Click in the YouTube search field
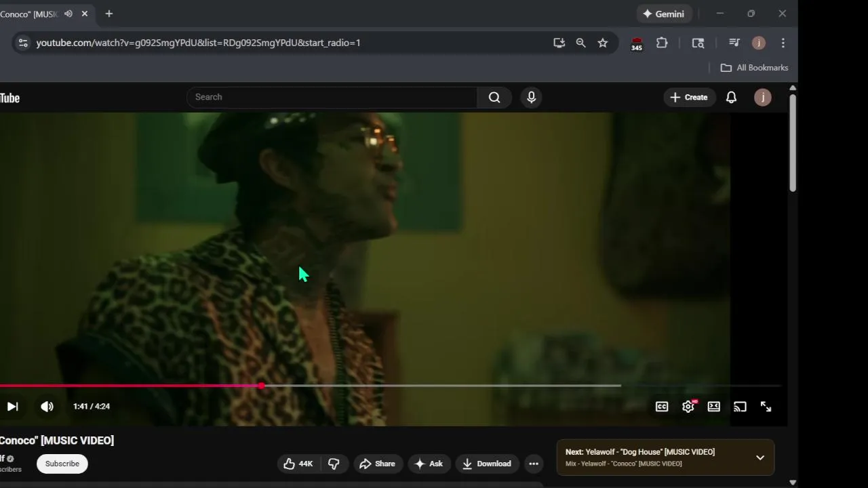This screenshot has width=868, height=488. point(332,97)
